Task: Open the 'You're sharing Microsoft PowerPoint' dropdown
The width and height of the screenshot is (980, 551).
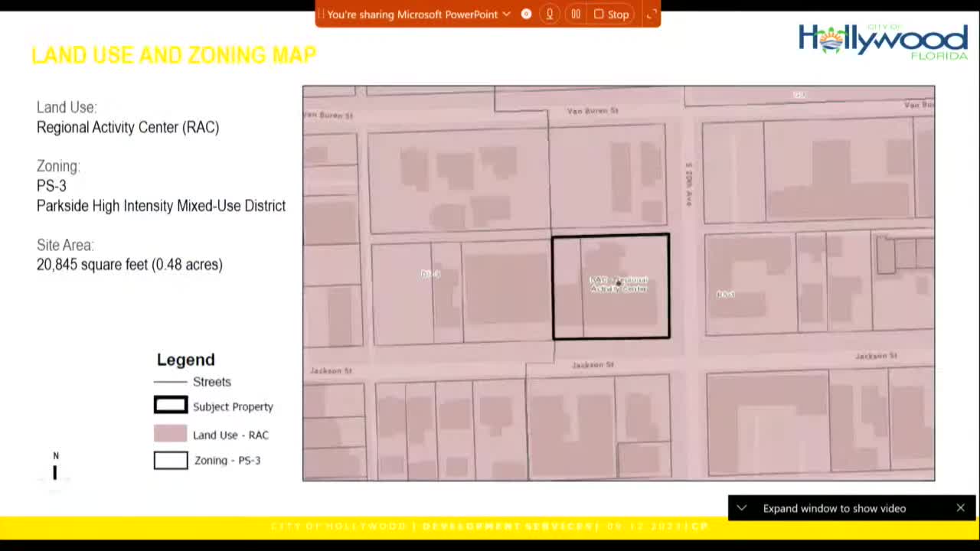Action: [506, 14]
